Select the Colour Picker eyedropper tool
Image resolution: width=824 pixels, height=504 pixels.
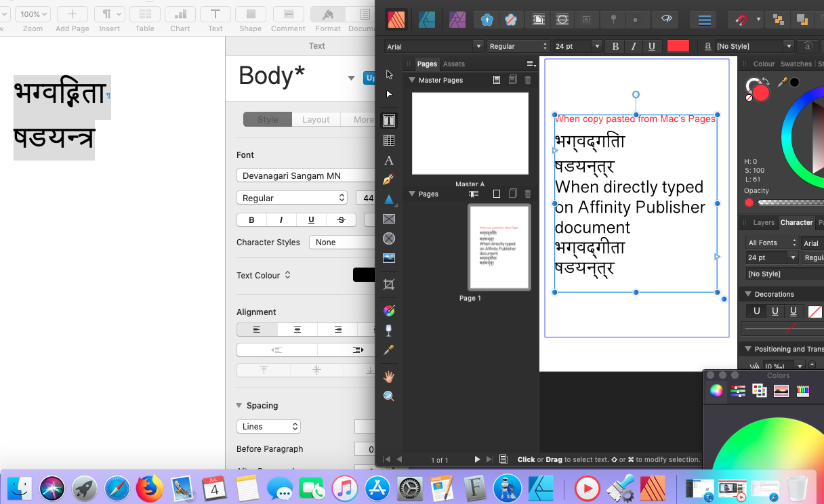(389, 350)
